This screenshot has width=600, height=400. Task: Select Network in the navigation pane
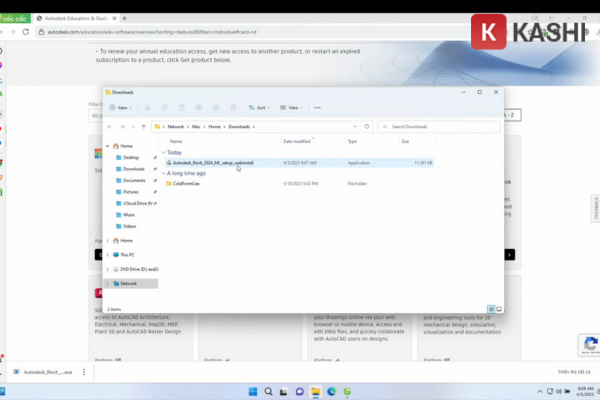[129, 283]
